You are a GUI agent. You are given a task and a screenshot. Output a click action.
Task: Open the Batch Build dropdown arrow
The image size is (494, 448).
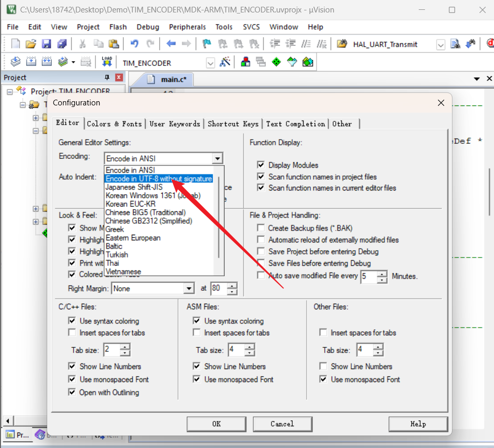(x=73, y=62)
